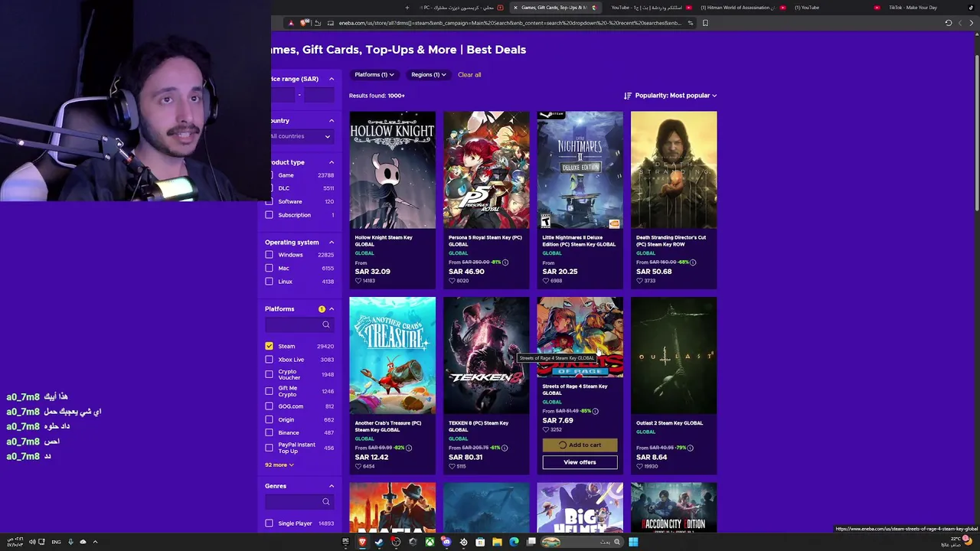Screen dimensions: 980x551
Task: Enable Mac operating system filter
Action: tap(269, 268)
